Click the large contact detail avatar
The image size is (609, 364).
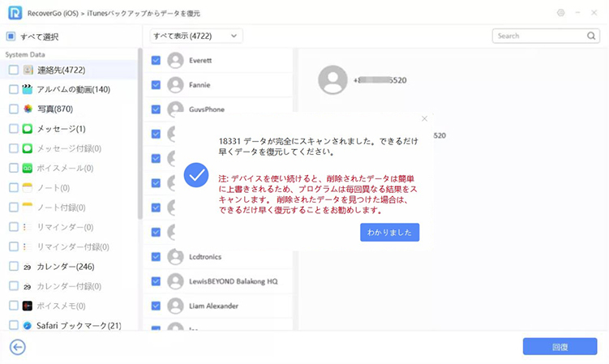[332, 79]
